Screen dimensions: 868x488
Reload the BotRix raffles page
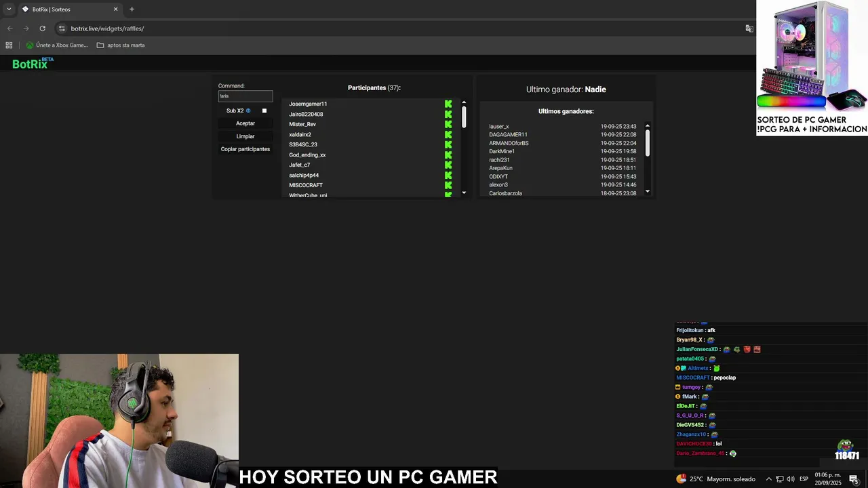pyautogui.click(x=42, y=28)
